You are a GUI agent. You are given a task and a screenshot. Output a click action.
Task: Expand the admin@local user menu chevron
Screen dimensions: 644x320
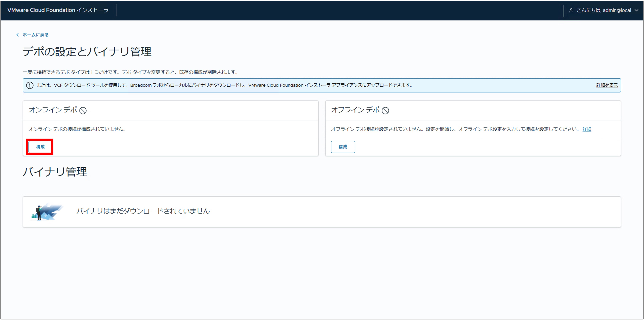636,10
